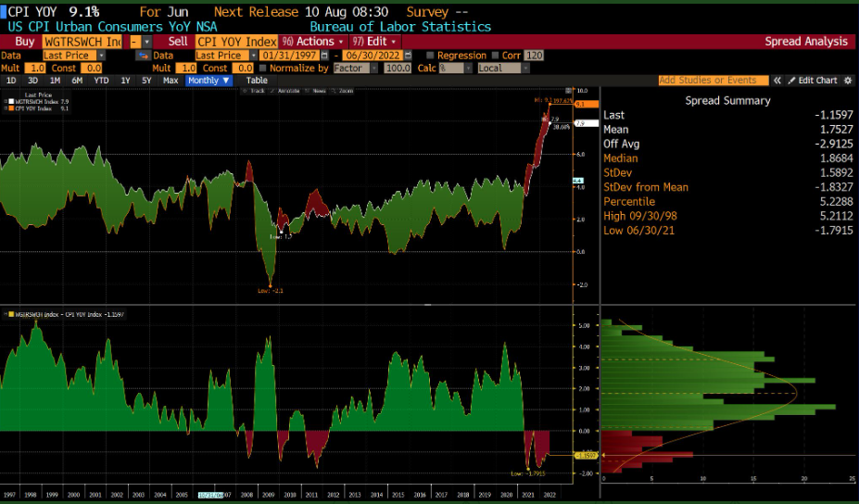The height and width of the screenshot is (504, 859).
Task: Open the Normalize Factor dropdown
Action: point(355,69)
